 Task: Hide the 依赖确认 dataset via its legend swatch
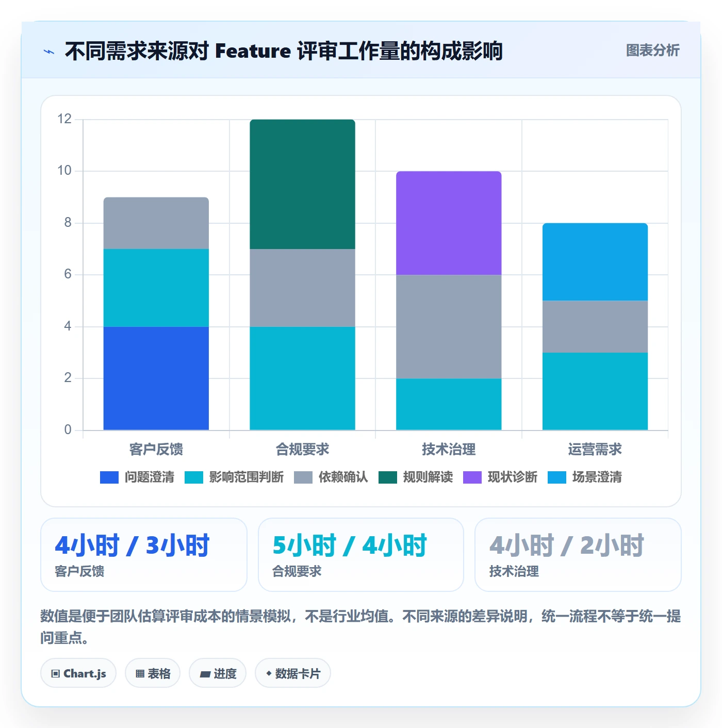click(x=303, y=477)
